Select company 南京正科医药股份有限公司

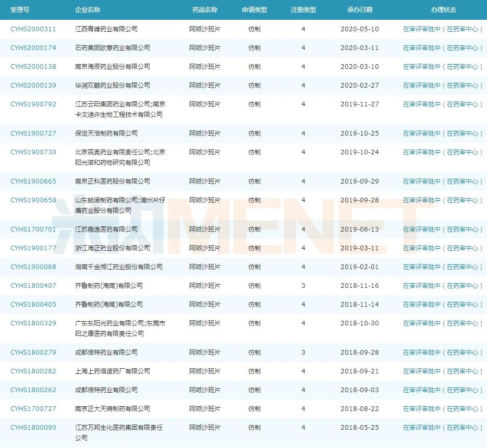tap(113, 181)
